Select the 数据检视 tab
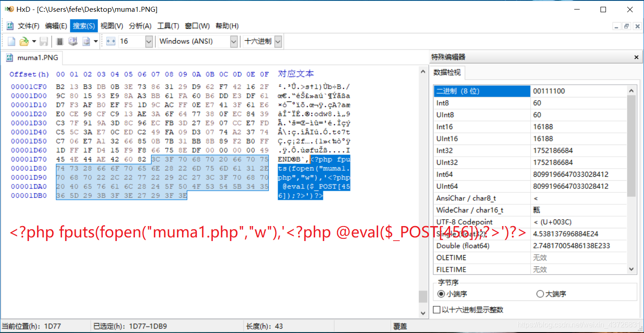644x333 pixels. pos(447,72)
